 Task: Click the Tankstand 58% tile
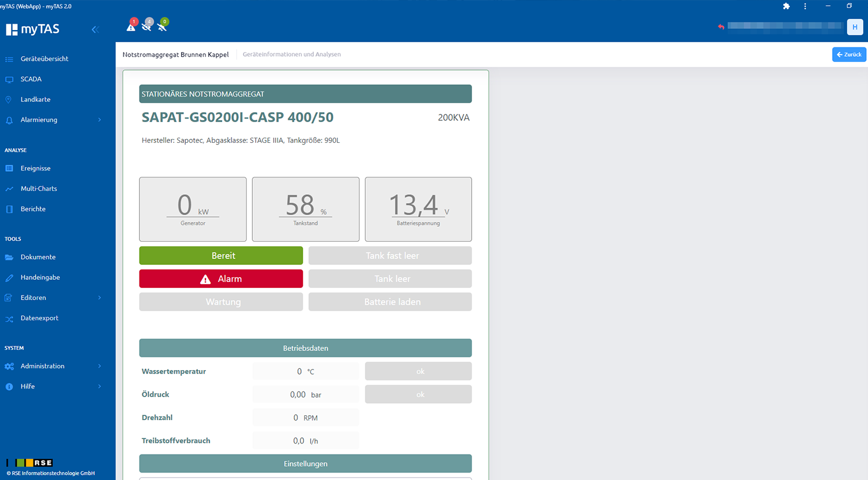pyautogui.click(x=306, y=209)
